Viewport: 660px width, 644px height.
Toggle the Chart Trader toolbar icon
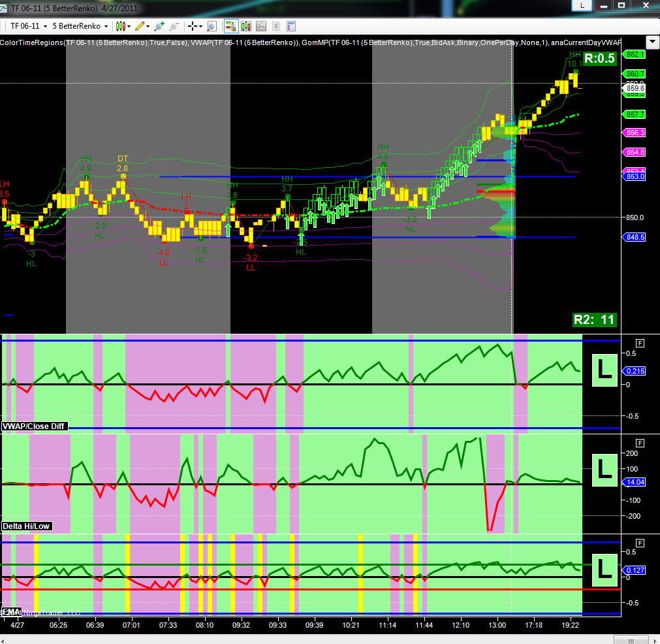click(230, 26)
